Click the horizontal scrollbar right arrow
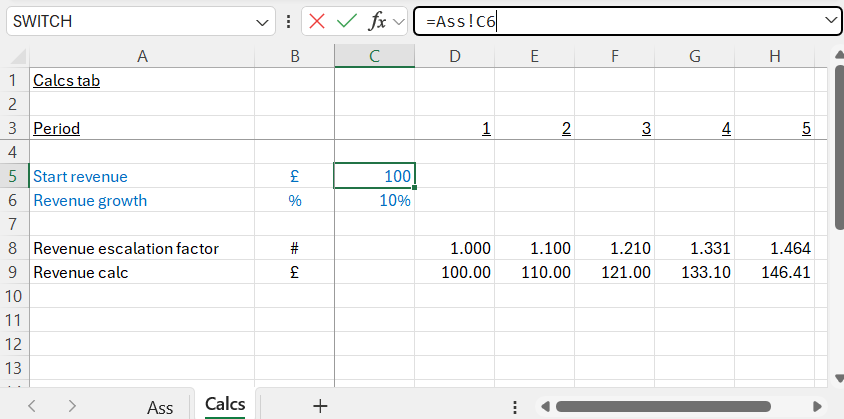This screenshot has height=419, width=844. [x=817, y=406]
